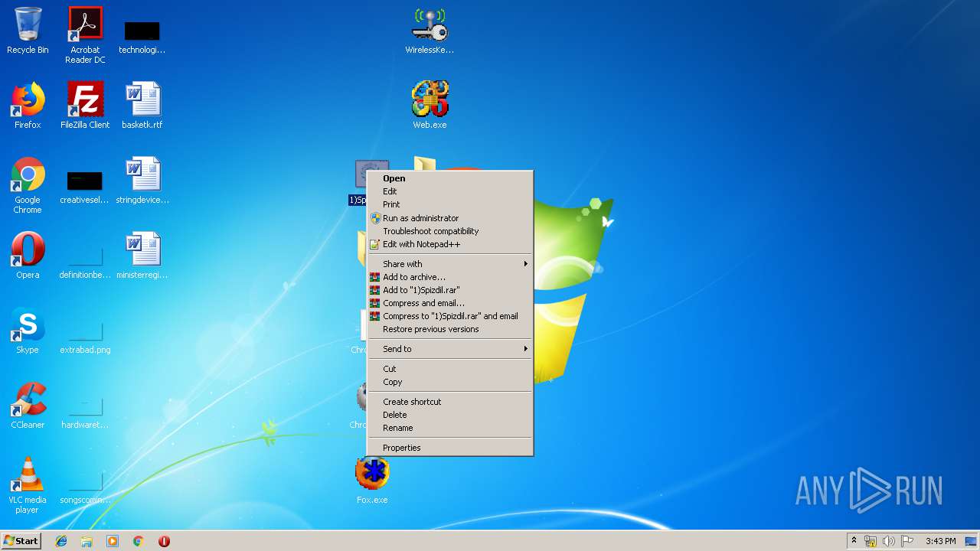Choose Rename in the context menu
The width and height of the screenshot is (980, 551).
(x=450, y=428)
